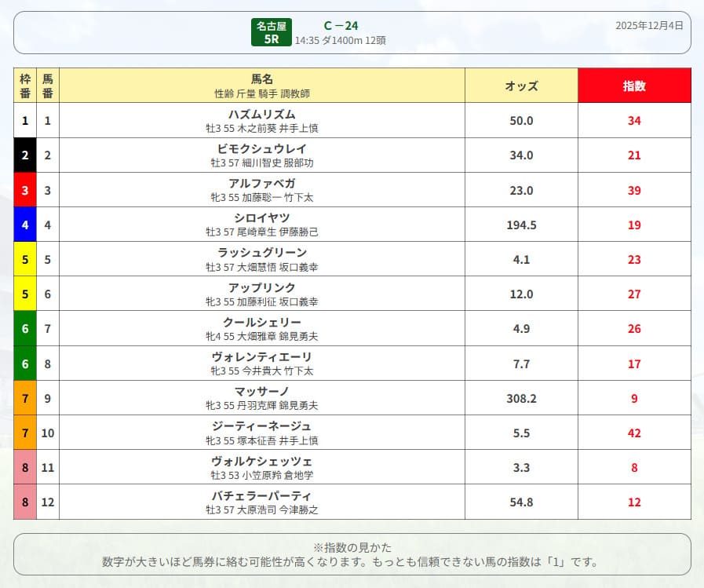The width and height of the screenshot is (704, 588).
Task: Click the blue frame 4 color cell
Action: click(x=25, y=225)
